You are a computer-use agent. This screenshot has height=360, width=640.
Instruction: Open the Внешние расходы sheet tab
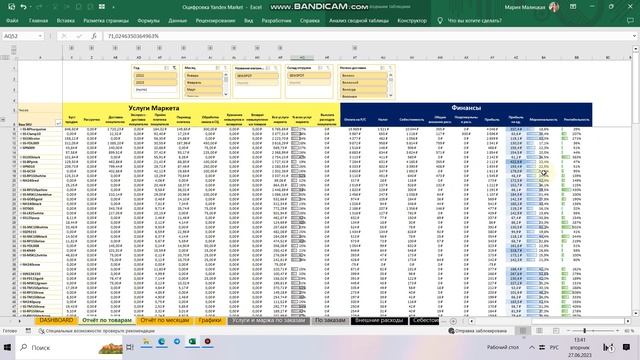pyautogui.click(x=379, y=320)
